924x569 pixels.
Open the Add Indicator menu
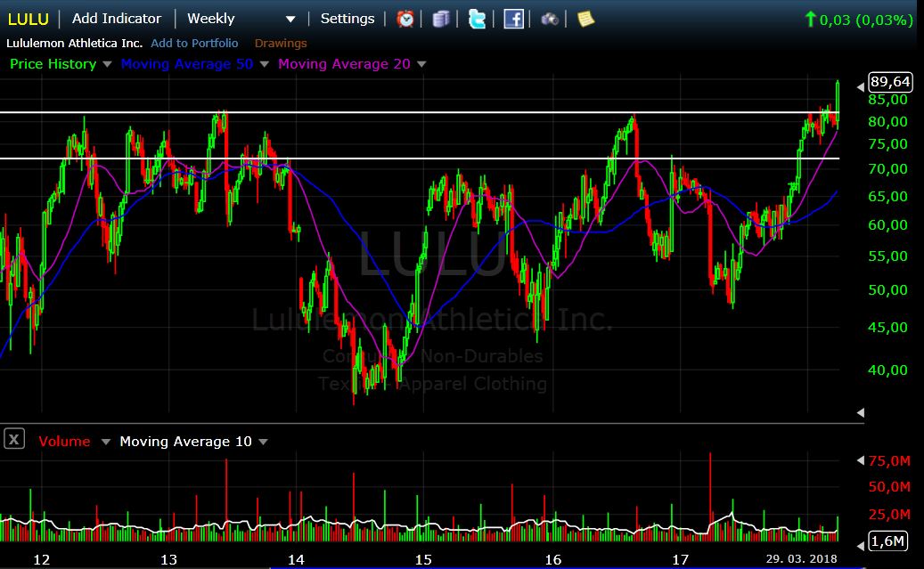(x=116, y=19)
